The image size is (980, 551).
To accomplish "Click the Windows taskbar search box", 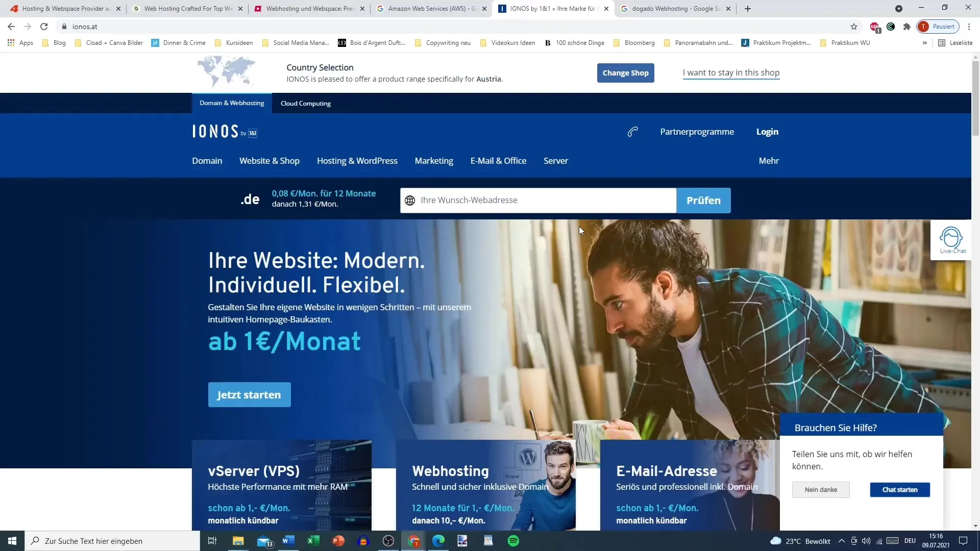I will point(112,541).
